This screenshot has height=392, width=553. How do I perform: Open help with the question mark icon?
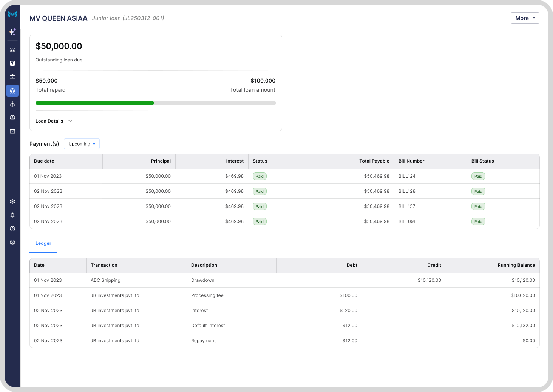click(x=12, y=229)
